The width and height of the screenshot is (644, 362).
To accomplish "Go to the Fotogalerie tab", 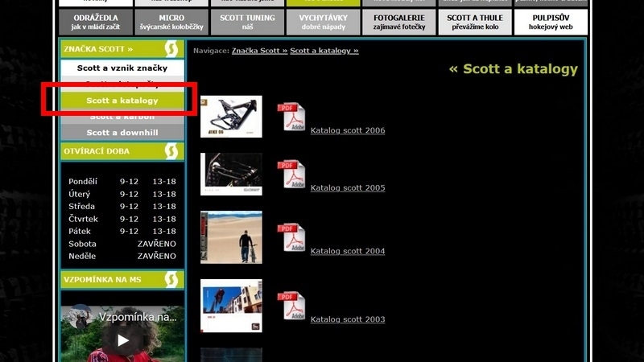I will [x=399, y=23].
